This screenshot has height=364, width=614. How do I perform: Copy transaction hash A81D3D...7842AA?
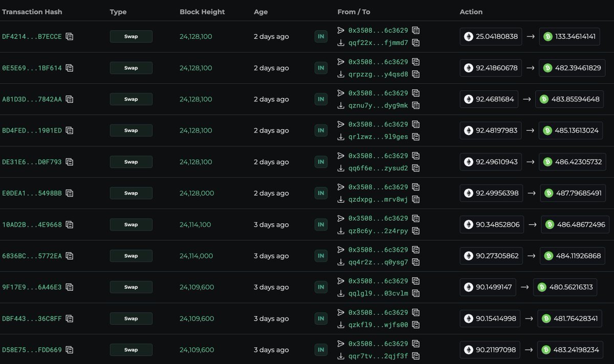tap(70, 99)
